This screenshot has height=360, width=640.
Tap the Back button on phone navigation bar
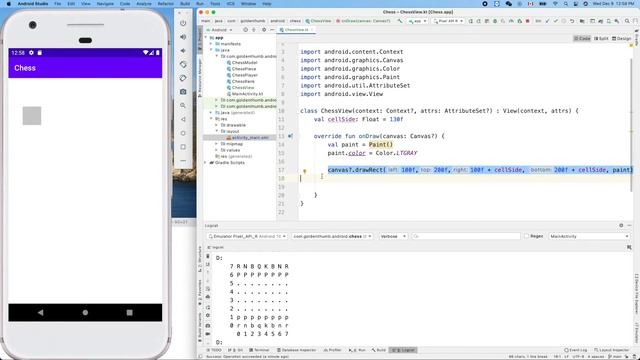pos(40,313)
